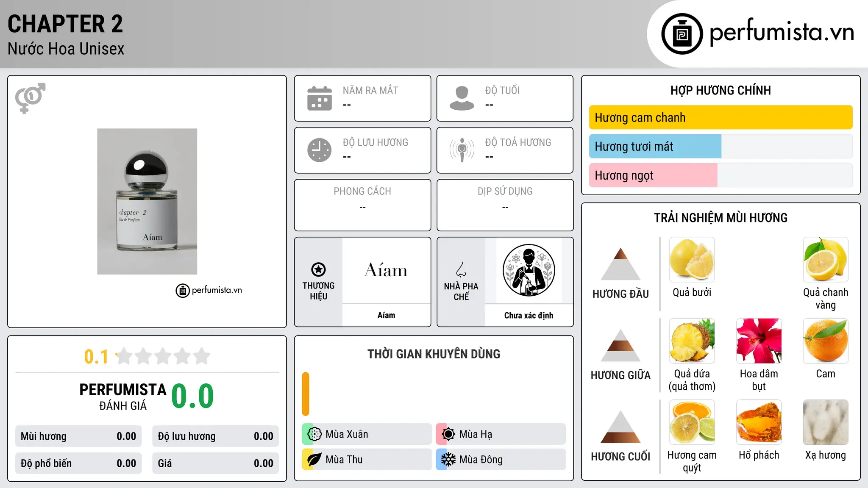The width and height of the screenshot is (868, 488).
Task: Click the clock icon for longevity
Action: [x=320, y=150]
